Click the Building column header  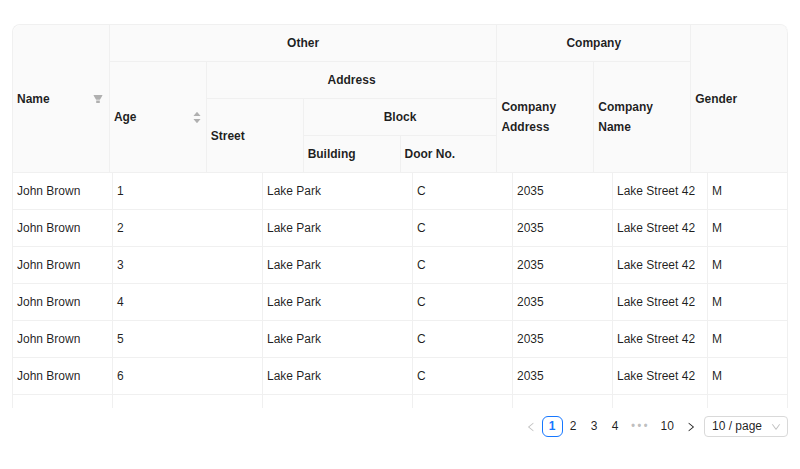[x=352, y=154]
